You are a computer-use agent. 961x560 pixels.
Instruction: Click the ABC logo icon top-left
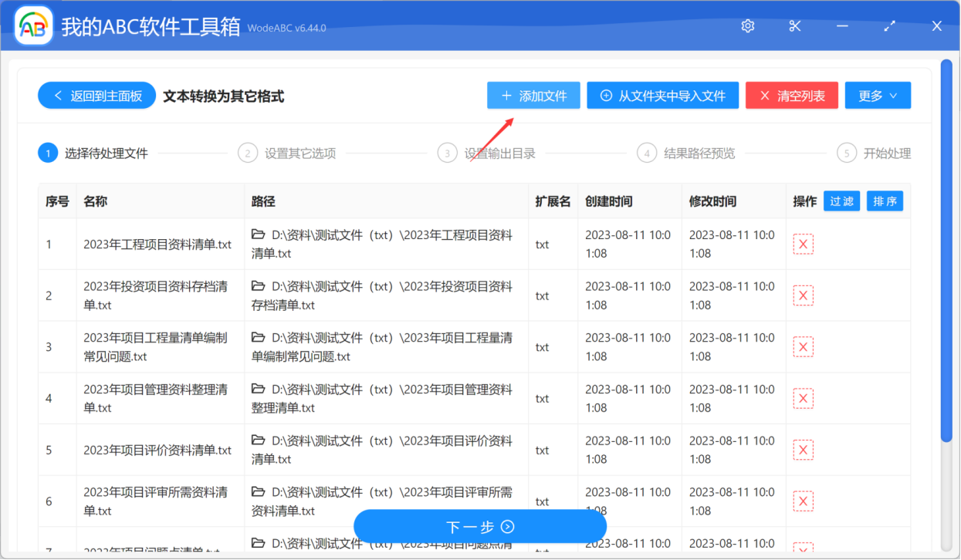(32, 25)
